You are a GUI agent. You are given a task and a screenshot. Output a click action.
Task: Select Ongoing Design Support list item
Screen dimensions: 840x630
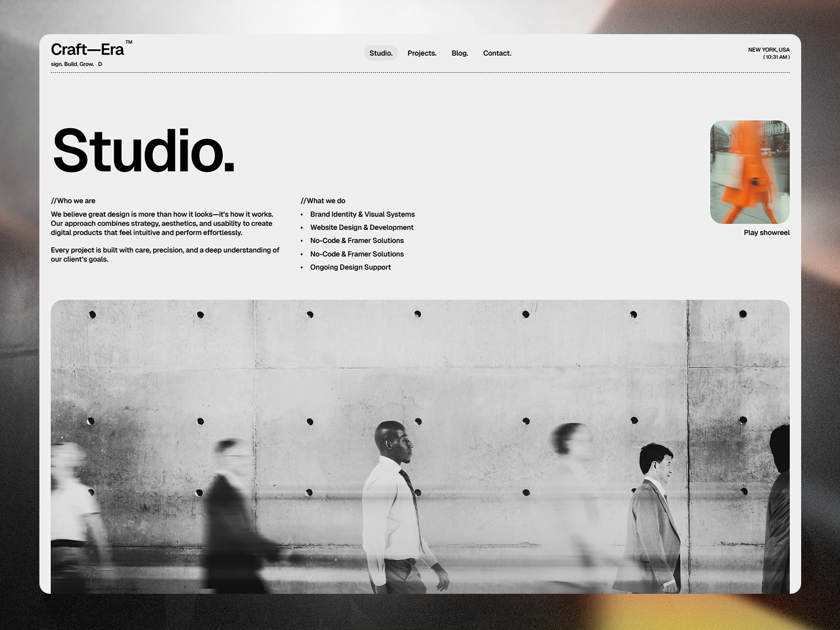(x=350, y=267)
